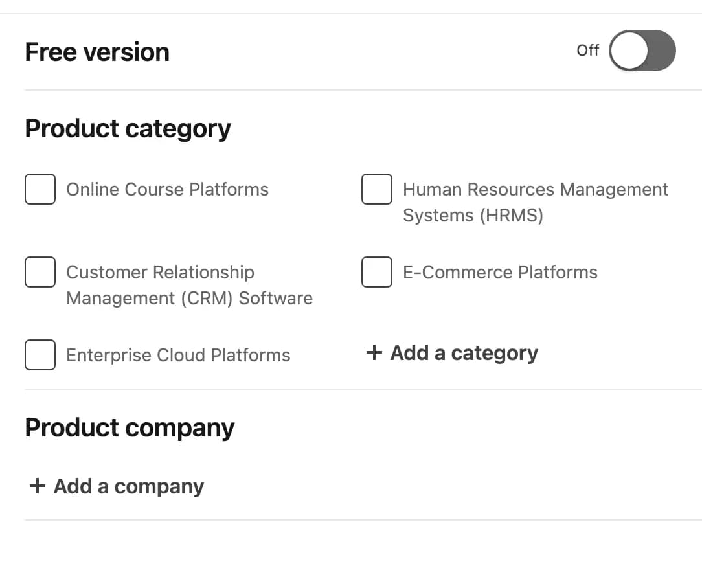Image resolution: width=702 pixels, height=588 pixels.
Task: Enable the E-Commerce Platforms filter
Action: pyautogui.click(x=377, y=272)
